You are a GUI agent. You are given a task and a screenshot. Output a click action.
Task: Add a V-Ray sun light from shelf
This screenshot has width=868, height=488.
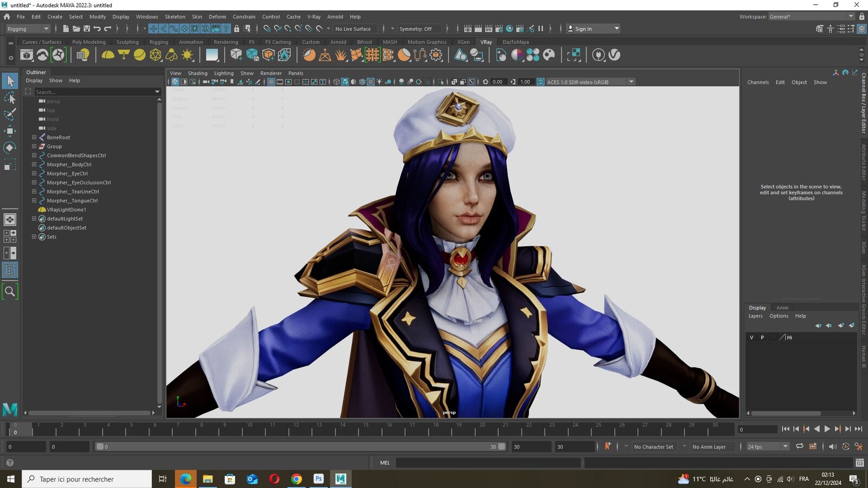click(187, 55)
